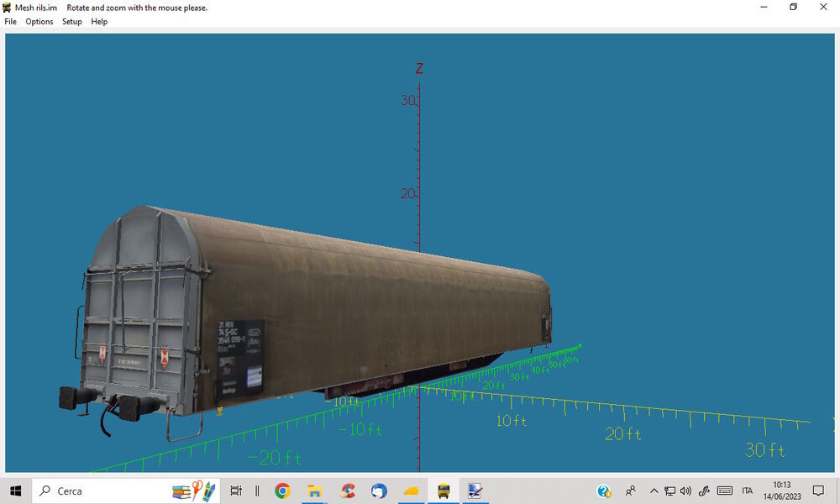Launch Google Chrome from the taskbar

pos(282,491)
